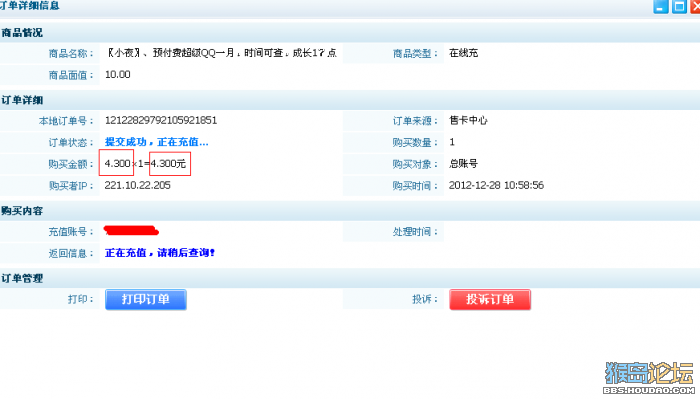
Task: Click the 商品情况 section header
Action: pos(22,33)
